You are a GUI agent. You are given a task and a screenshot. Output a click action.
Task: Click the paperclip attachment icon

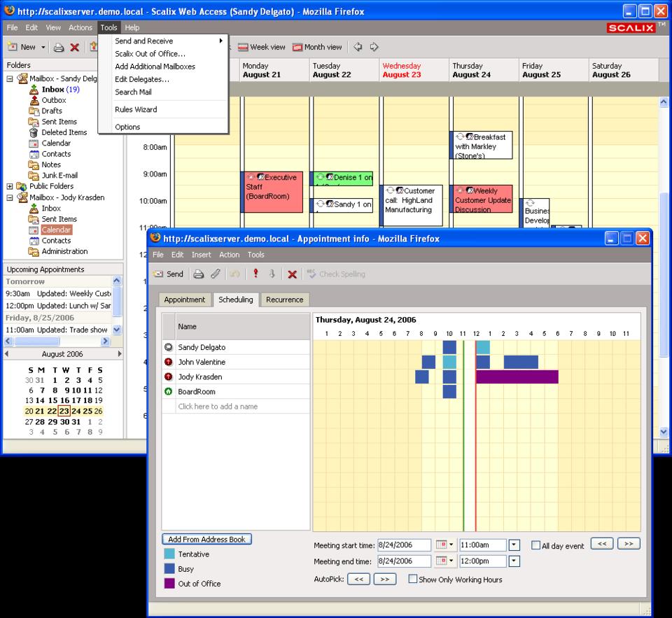pos(216,274)
